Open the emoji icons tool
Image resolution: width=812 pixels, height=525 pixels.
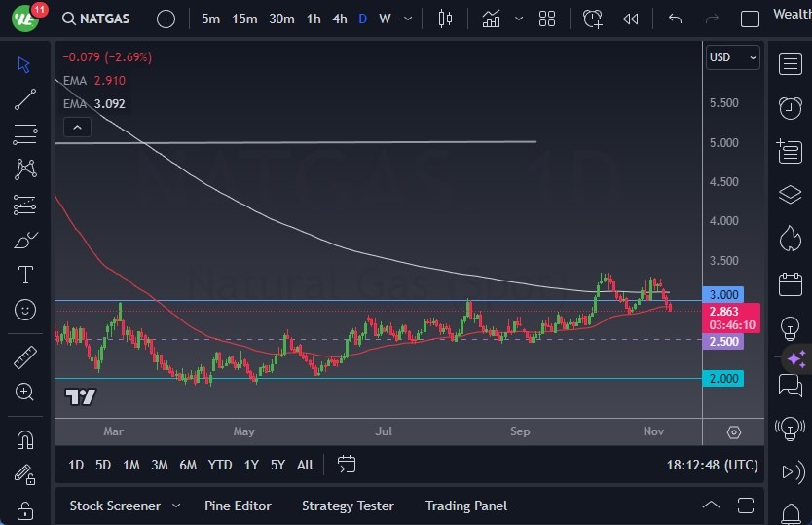25,310
